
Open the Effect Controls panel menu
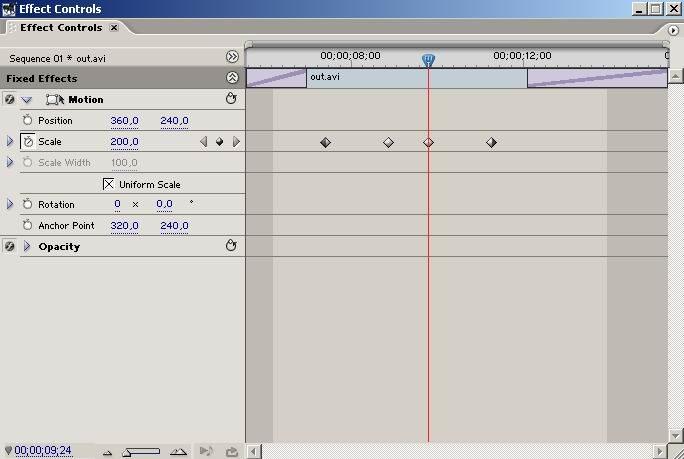pyautogui.click(x=674, y=28)
